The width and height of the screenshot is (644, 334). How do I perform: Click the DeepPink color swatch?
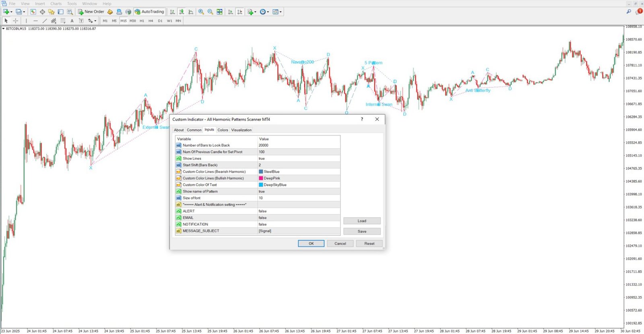coord(261,178)
